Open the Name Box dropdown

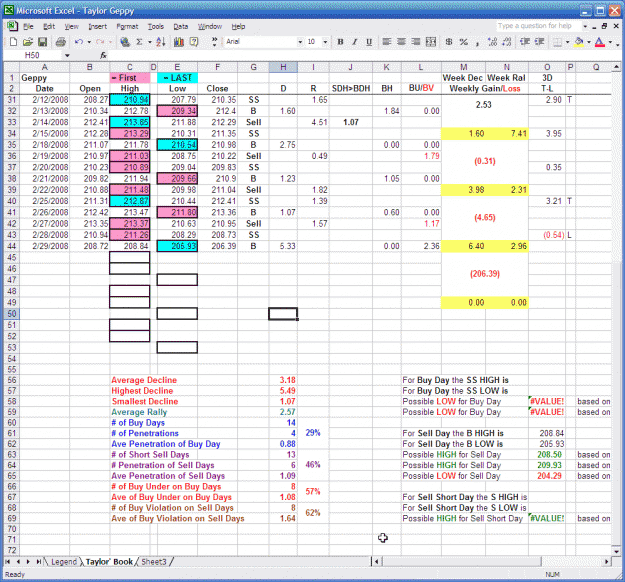point(67,55)
